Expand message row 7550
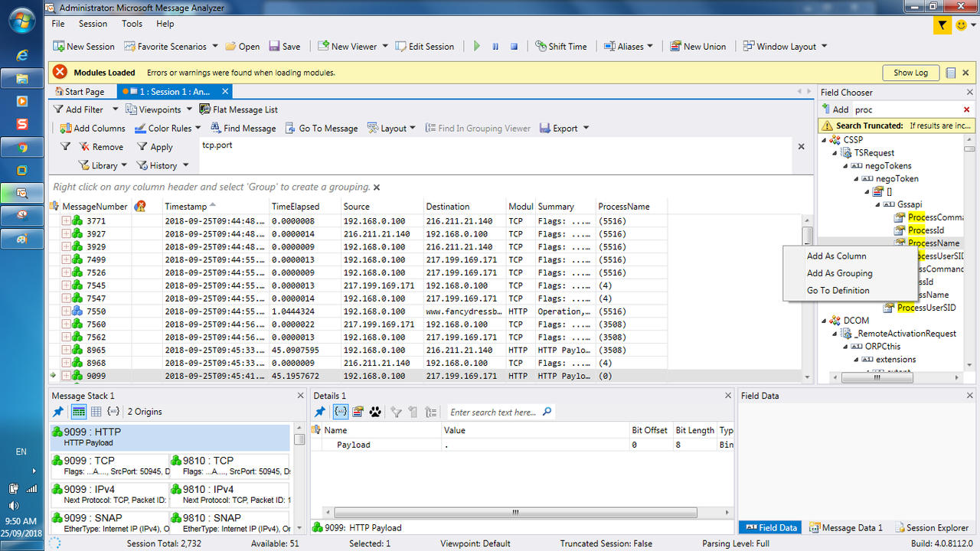 66,311
